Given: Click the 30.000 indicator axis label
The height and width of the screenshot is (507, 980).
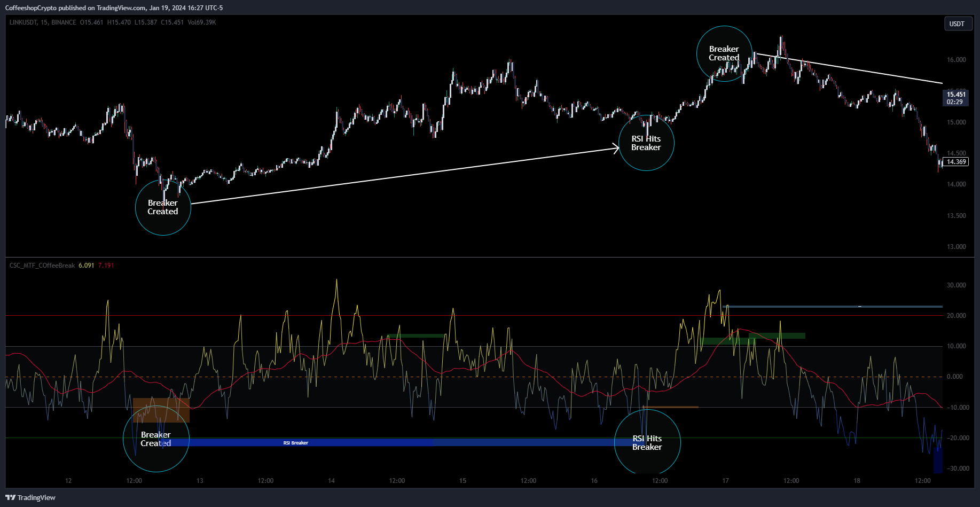Looking at the screenshot, I should 957,285.
